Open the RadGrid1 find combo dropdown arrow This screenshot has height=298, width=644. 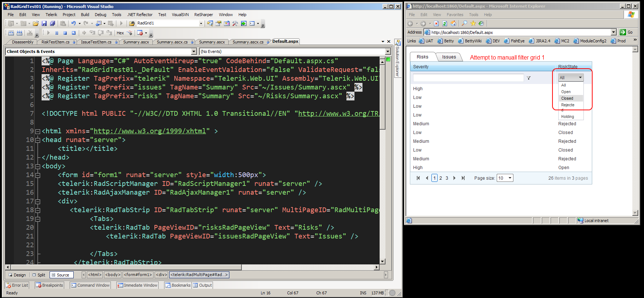coord(201,23)
